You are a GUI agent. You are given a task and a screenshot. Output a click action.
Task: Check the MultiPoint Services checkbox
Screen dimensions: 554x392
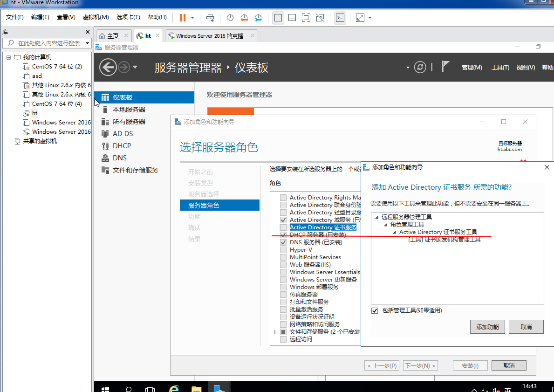[283, 257]
